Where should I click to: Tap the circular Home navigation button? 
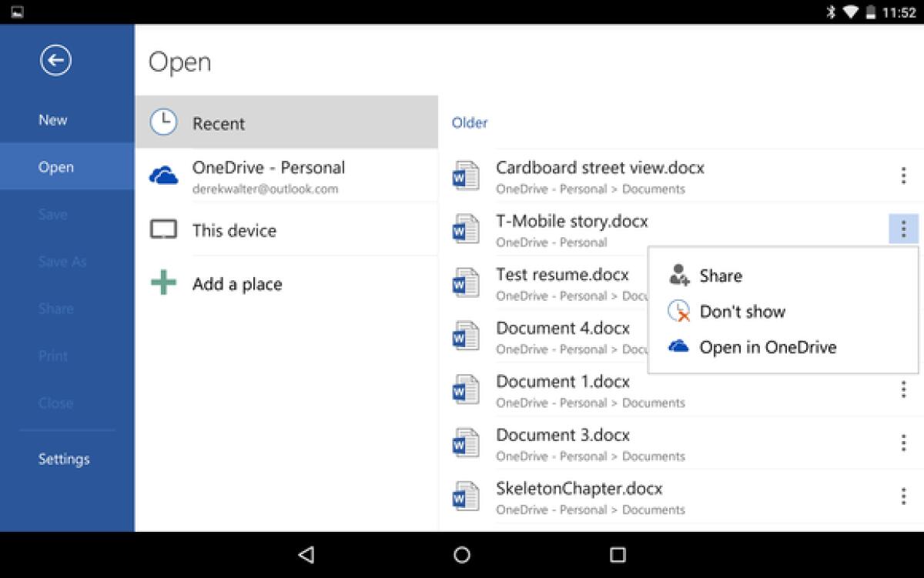point(462,554)
